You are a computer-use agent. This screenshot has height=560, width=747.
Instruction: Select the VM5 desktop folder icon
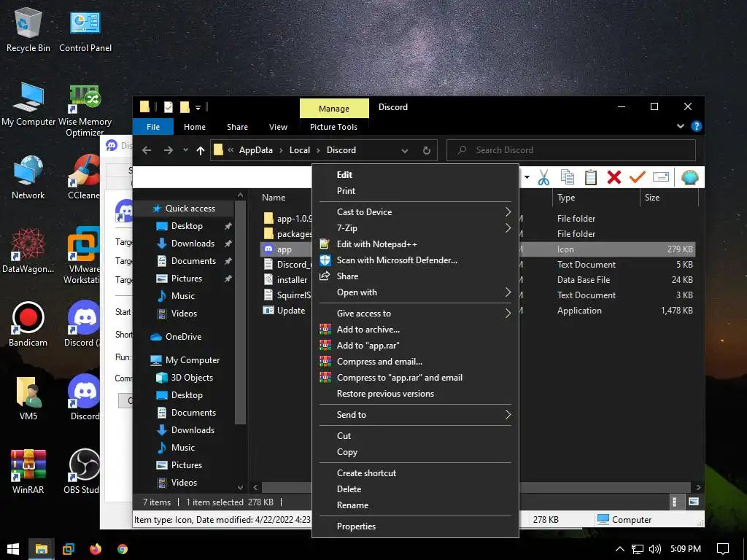[x=28, y=398]
